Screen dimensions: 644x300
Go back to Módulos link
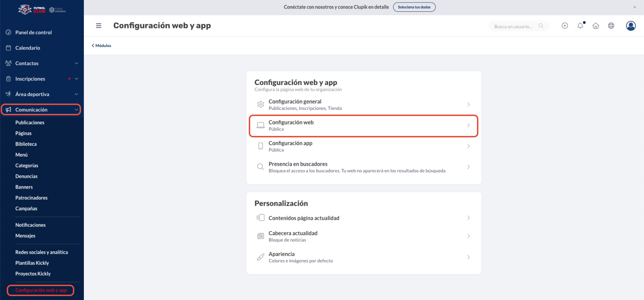coord(102,46)
